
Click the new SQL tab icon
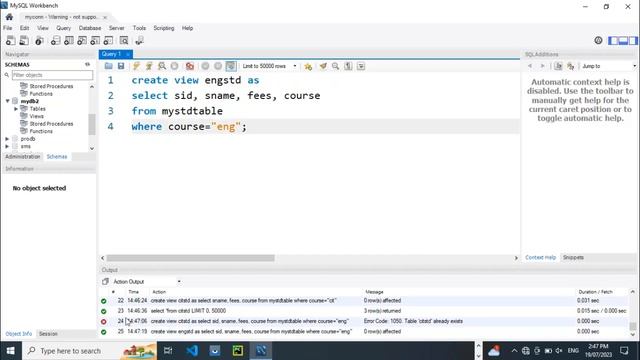[x=11, y=40]
